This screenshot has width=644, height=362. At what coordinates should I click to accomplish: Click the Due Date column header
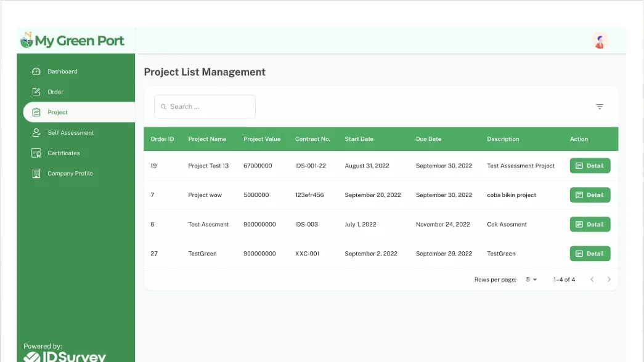click(x=428, y=139)
